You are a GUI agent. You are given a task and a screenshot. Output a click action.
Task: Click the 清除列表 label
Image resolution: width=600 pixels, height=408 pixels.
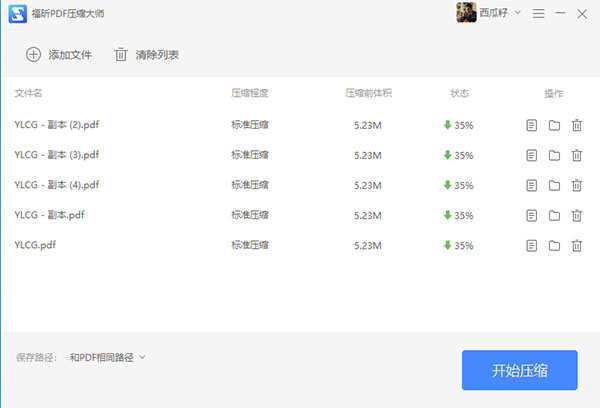point(158,55)
